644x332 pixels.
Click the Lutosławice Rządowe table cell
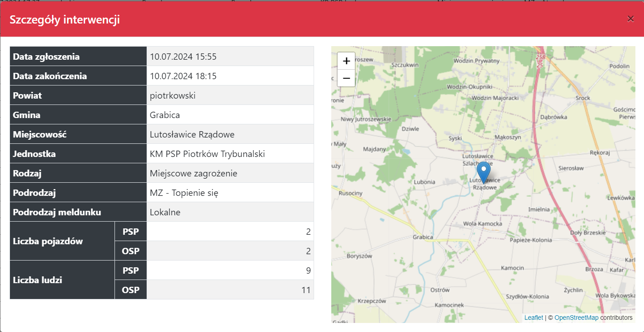[192, 134]
